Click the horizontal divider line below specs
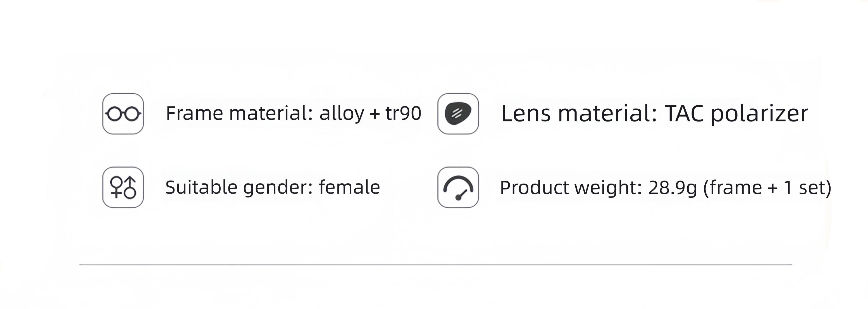This screenshot has height=309, width=868. pyautogui.click(x=435, y=265)
